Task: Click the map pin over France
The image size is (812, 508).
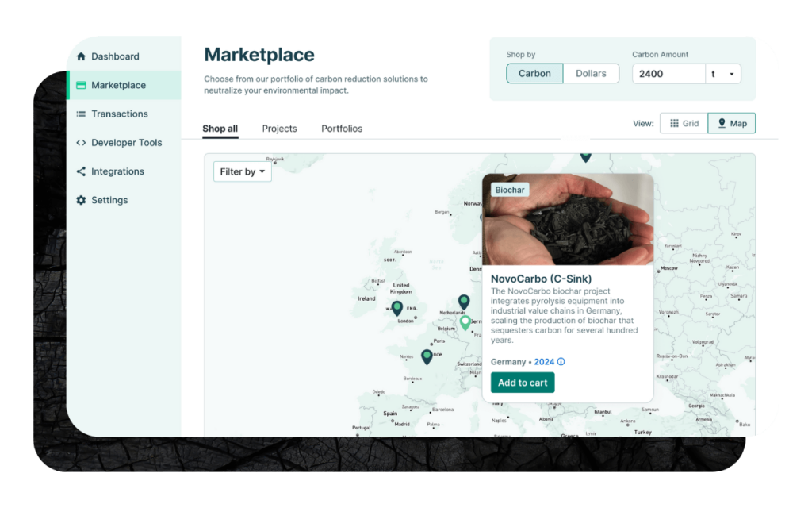Action: coord(427,356)
